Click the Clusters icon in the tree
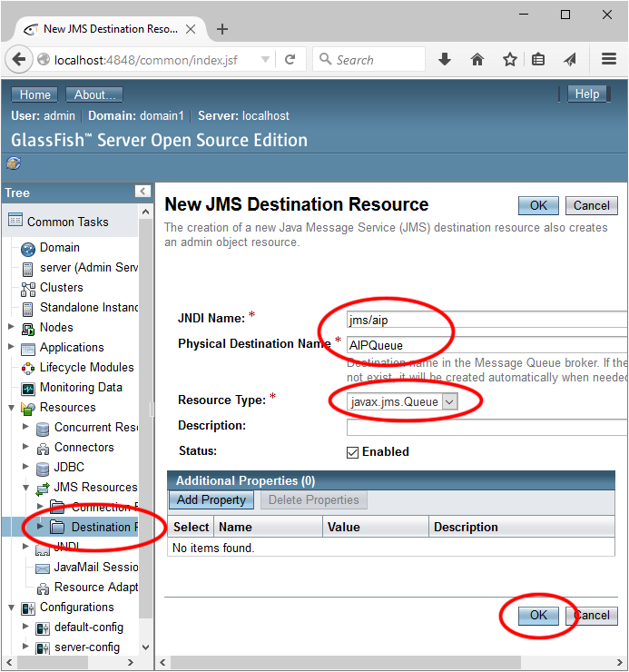Viewport: 629px width, 672px height. coord(28,290)
